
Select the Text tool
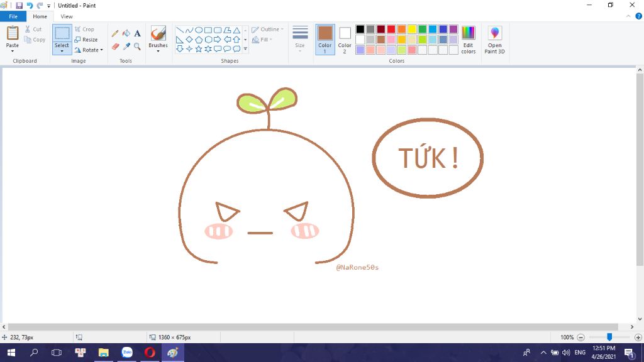(x=137, y=33)
